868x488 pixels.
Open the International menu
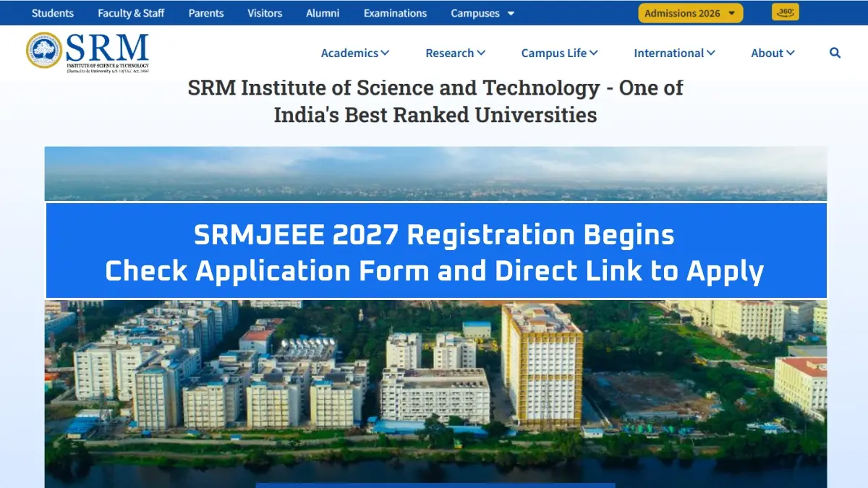(675, 53)
